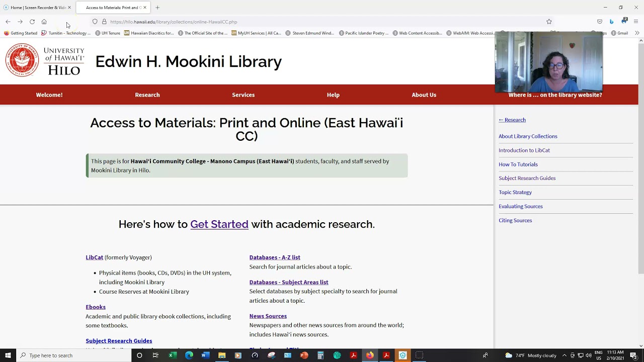Click the browser Back arrow

pyautogui.click(x=8, y=22)
